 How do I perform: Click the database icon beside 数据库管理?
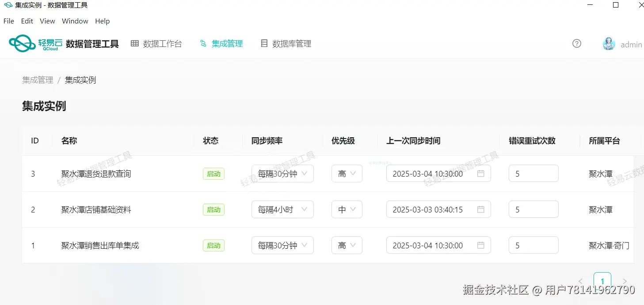tap(264, 43)
